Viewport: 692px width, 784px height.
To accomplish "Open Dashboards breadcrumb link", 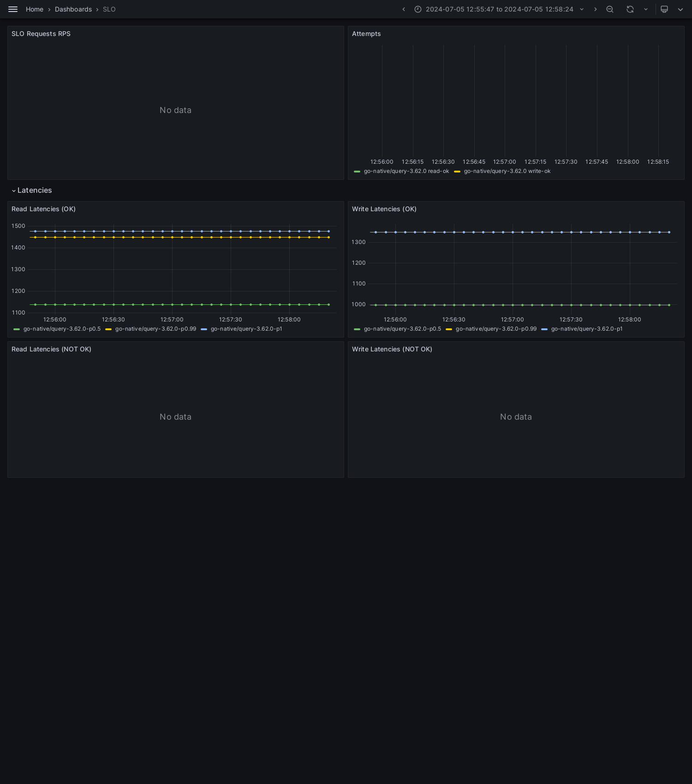I will tap(73, 9).
